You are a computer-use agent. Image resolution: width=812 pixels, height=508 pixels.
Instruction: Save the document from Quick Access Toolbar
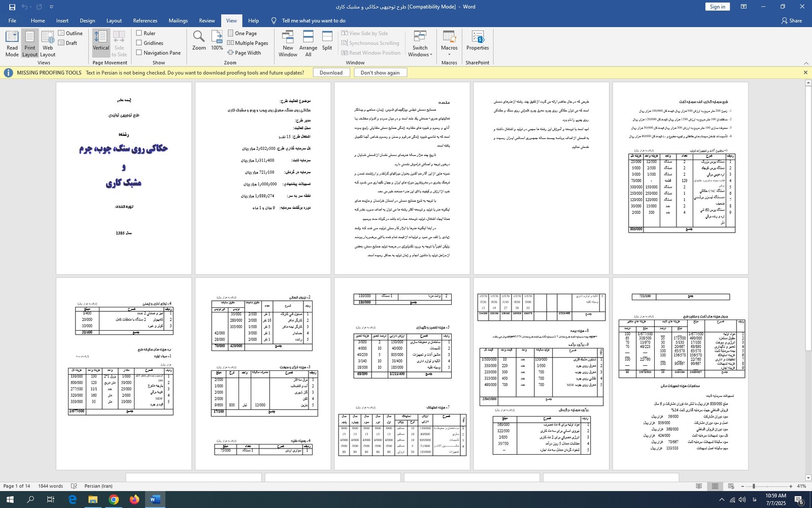pyautogui.click(x=12, y=7)
